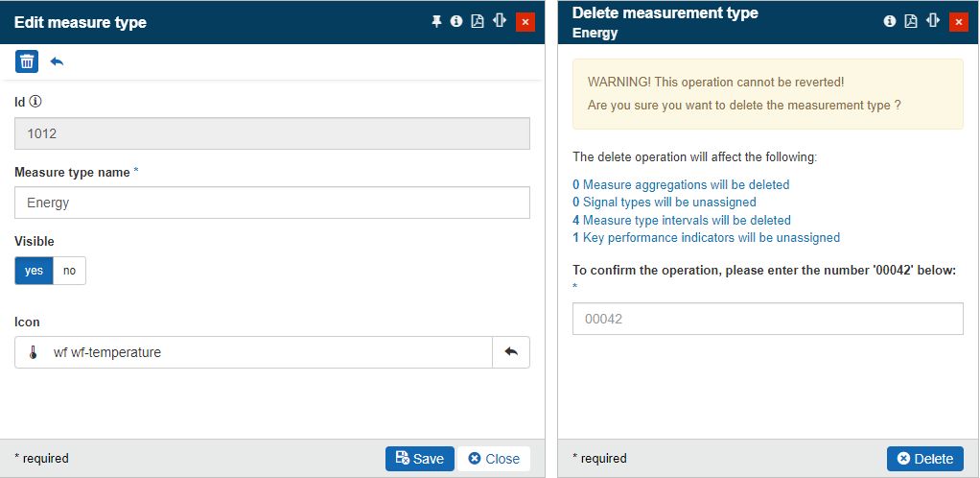Set Visible to no
Screen dimensions: 980x478
click(x=69, y=271)
